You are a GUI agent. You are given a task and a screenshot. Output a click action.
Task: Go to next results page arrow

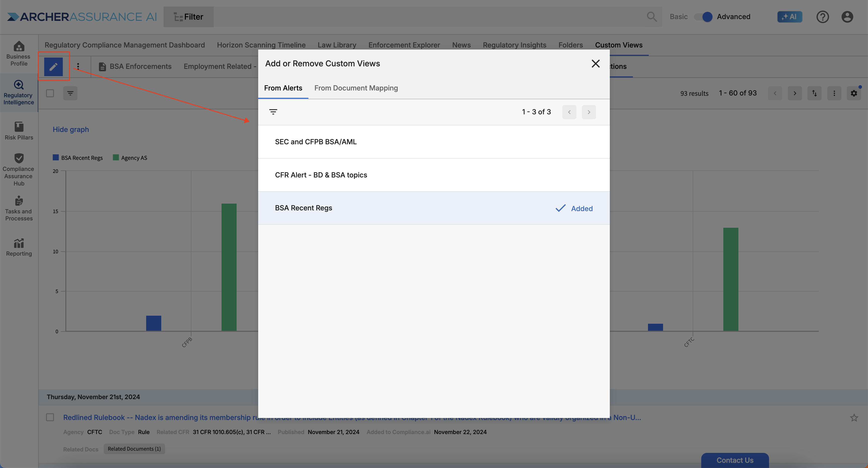coord(795,93)
